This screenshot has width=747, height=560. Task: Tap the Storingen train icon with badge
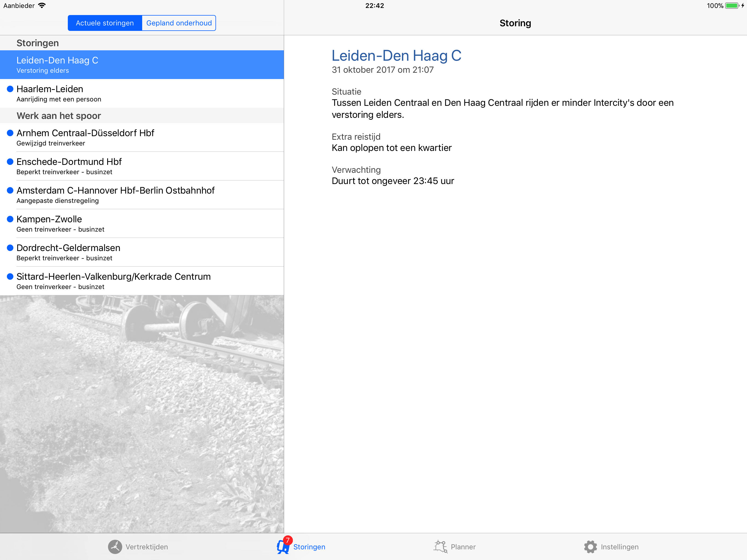pos(283,546)
